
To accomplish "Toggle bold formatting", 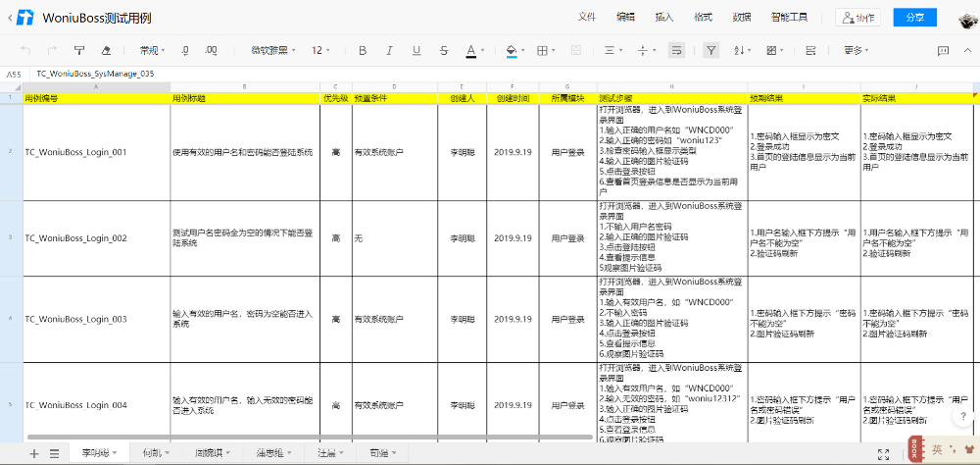I will [x=363, y=51].
